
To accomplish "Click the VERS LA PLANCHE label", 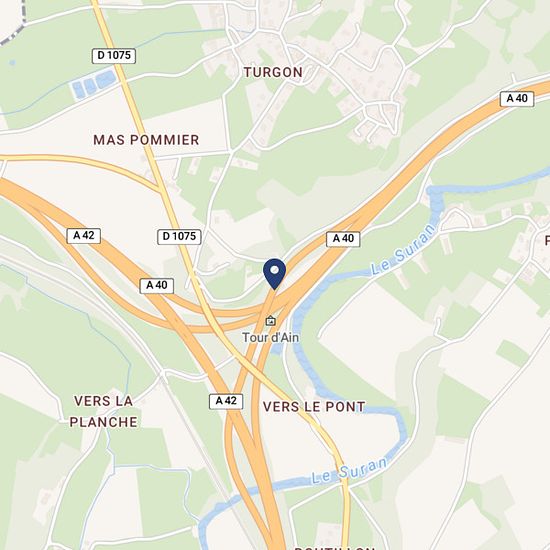I will (103, 411).
